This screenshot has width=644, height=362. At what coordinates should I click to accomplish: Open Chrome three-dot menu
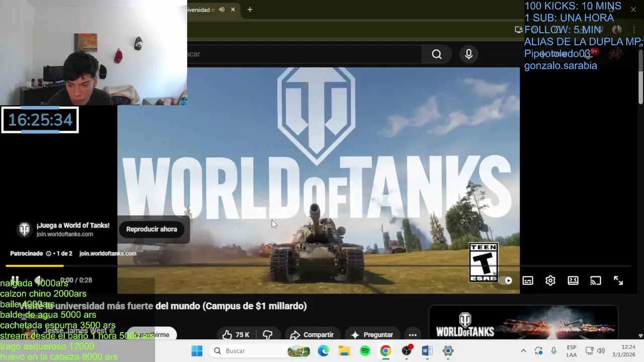634,30
